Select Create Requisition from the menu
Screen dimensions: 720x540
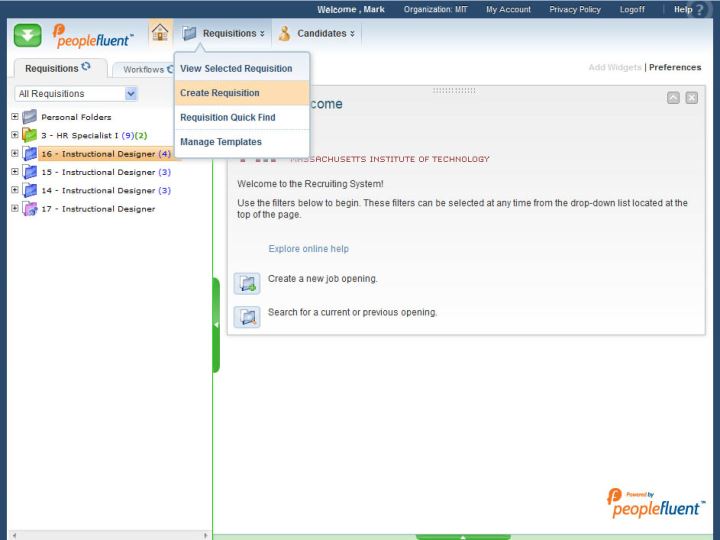pos(220,93)
